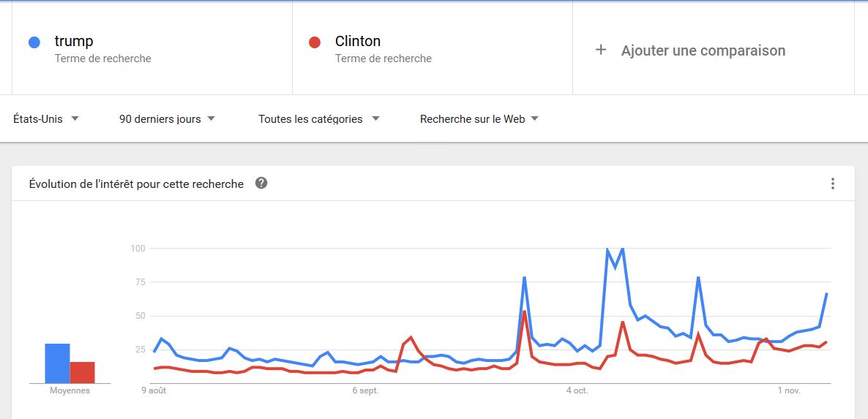Click the 6 sept. date axis label
The image size is (868, 419).
click(x=365, y=390)
